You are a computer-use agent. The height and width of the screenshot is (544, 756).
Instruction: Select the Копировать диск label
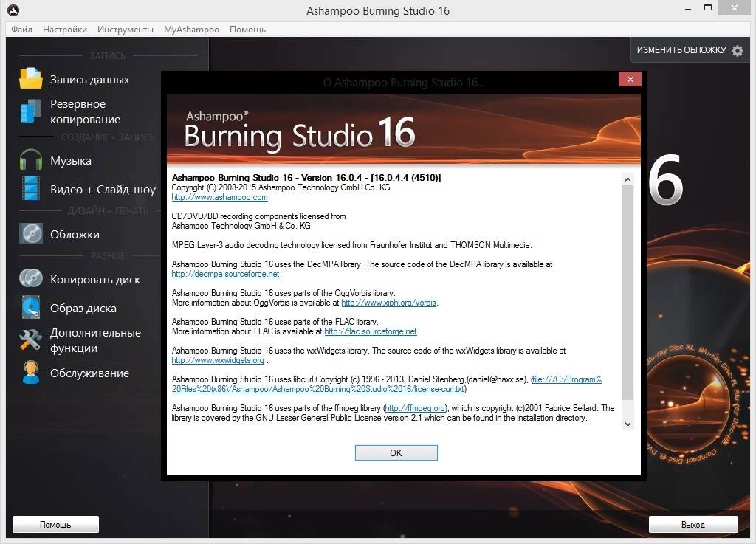point(95,280)
